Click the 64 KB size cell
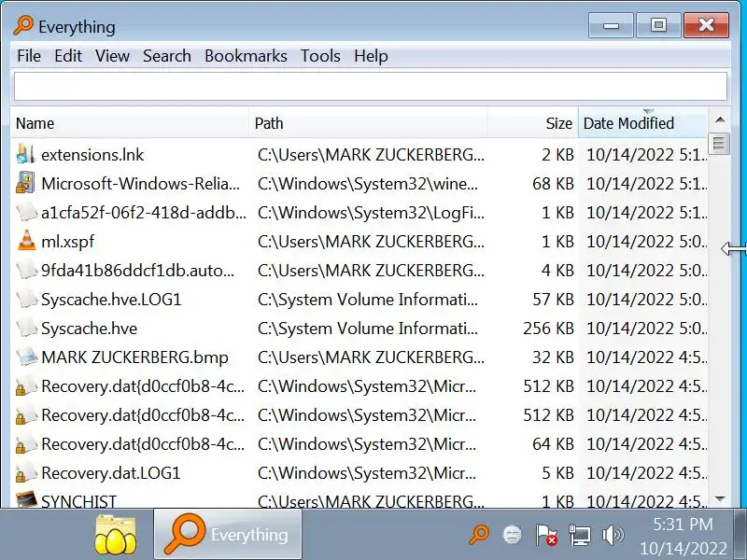The height and width of the screenshot is (560, 747). tap(553, 444)
